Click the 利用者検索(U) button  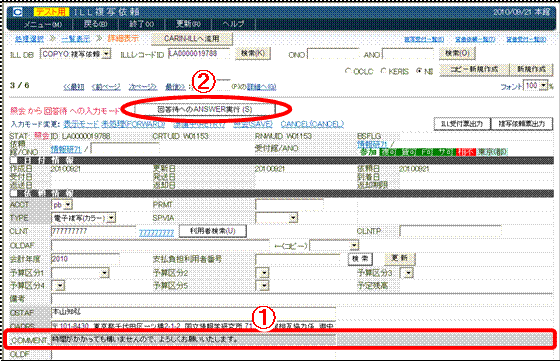click(x=212, y=231)
